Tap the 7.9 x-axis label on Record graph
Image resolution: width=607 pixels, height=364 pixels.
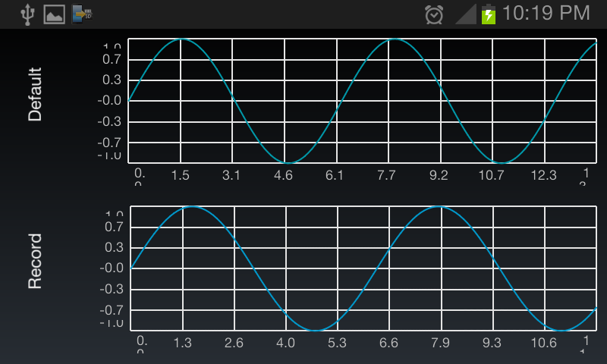pyautogui.click(x=440, y=343)
